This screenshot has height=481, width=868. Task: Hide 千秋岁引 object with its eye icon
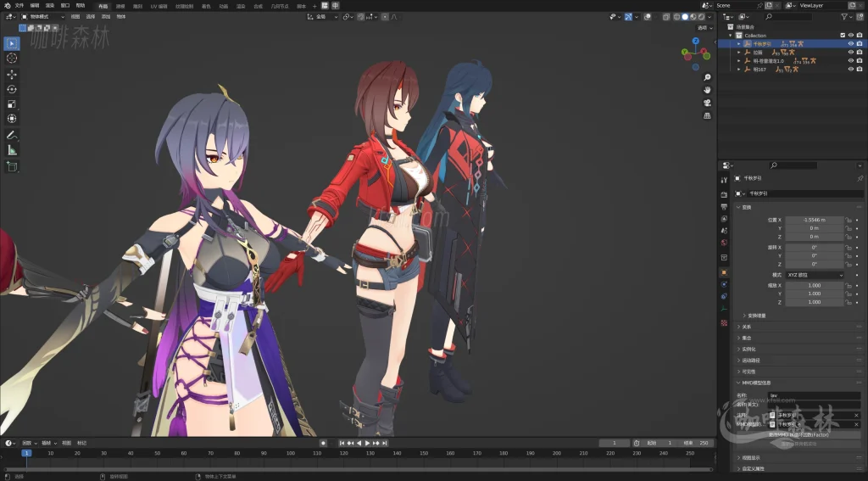click(851, 44)
